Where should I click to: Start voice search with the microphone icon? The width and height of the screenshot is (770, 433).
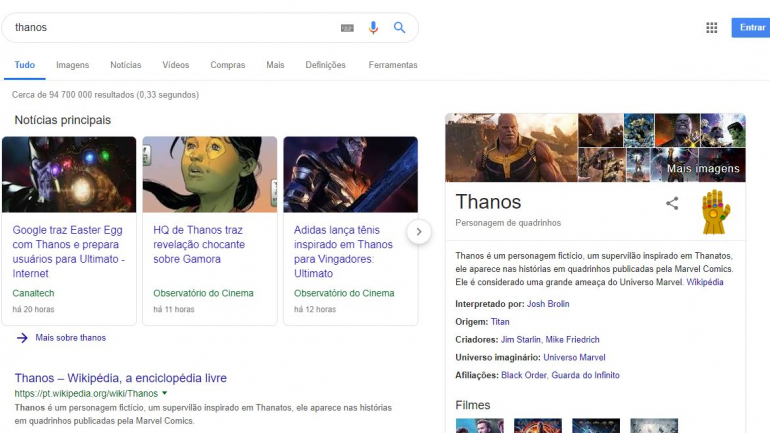[373, 27]
